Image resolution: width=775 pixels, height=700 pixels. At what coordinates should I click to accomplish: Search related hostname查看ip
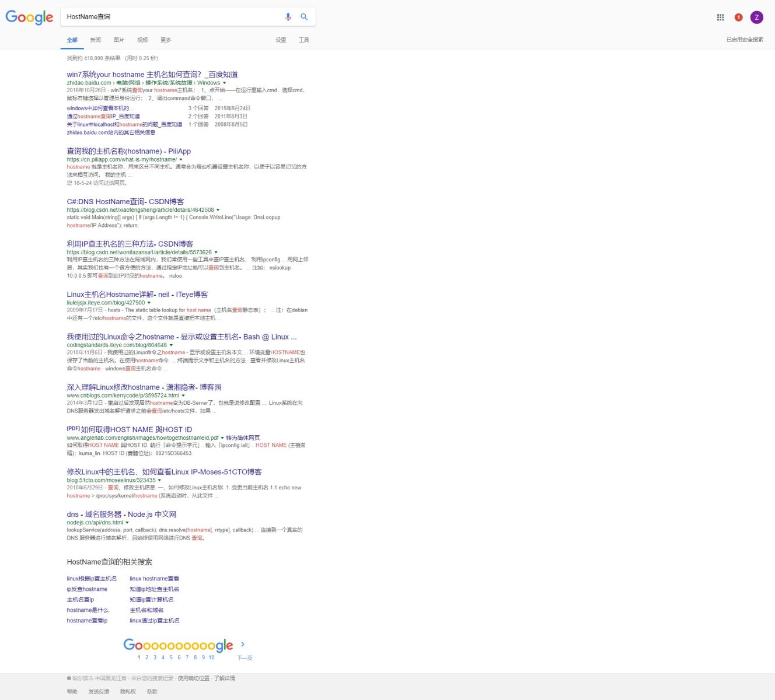click(87, 621)
